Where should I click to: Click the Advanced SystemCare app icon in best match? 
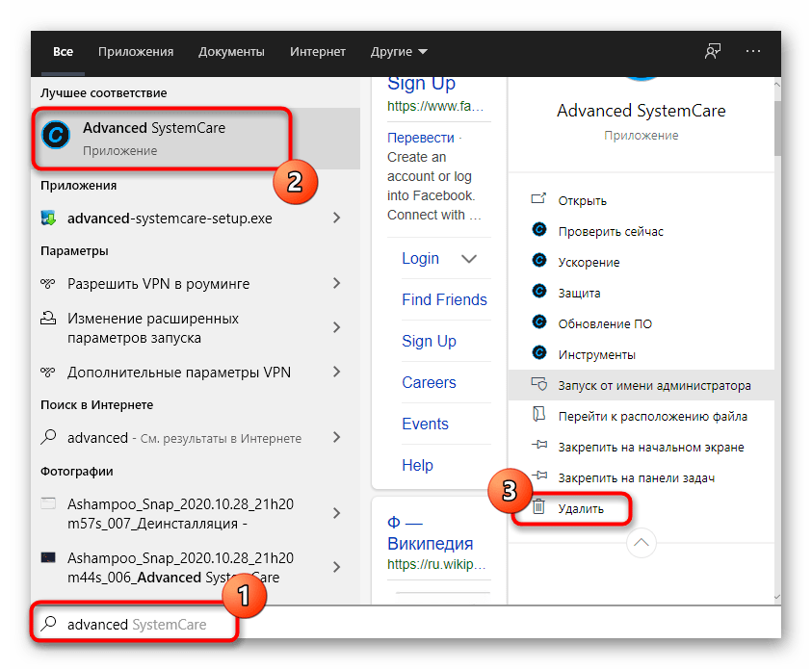pyautogui.click(x=56, y=137)
